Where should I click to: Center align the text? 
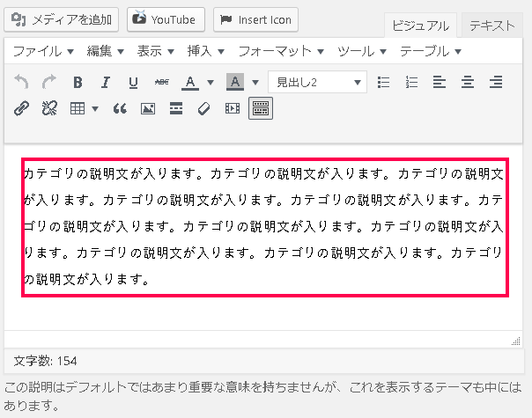click(468, 83)
